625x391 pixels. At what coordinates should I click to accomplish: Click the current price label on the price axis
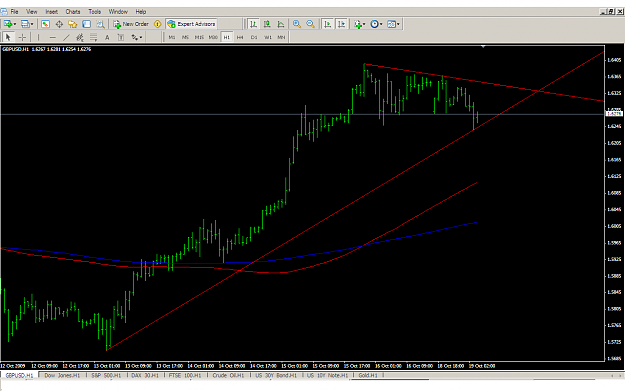pyautogui.click(x=614, y=114)
